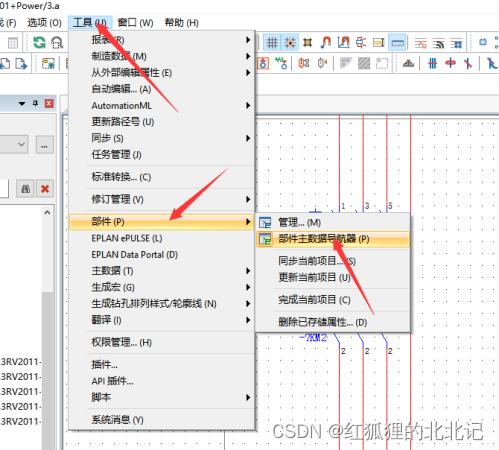Select the 部件 (P) menu item
The image size is (499, 450).
click(x=162, y=222)
